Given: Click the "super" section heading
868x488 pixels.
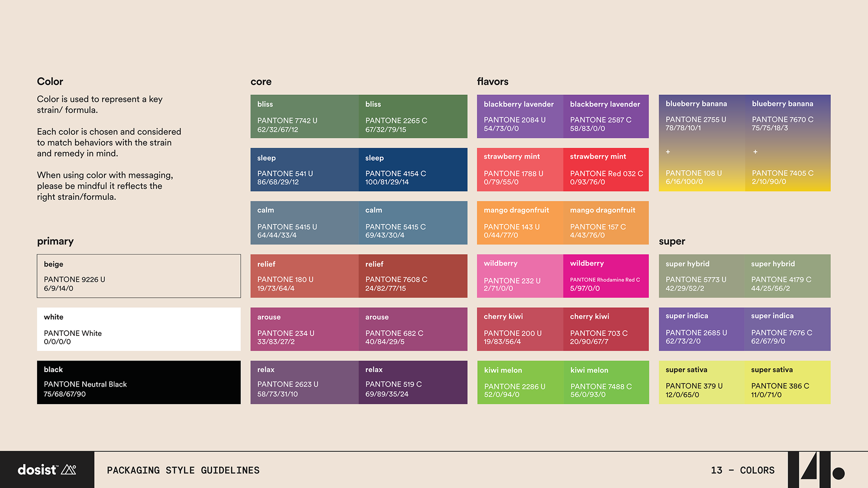Looking at the screenshot, I should (x=672, y=241).
